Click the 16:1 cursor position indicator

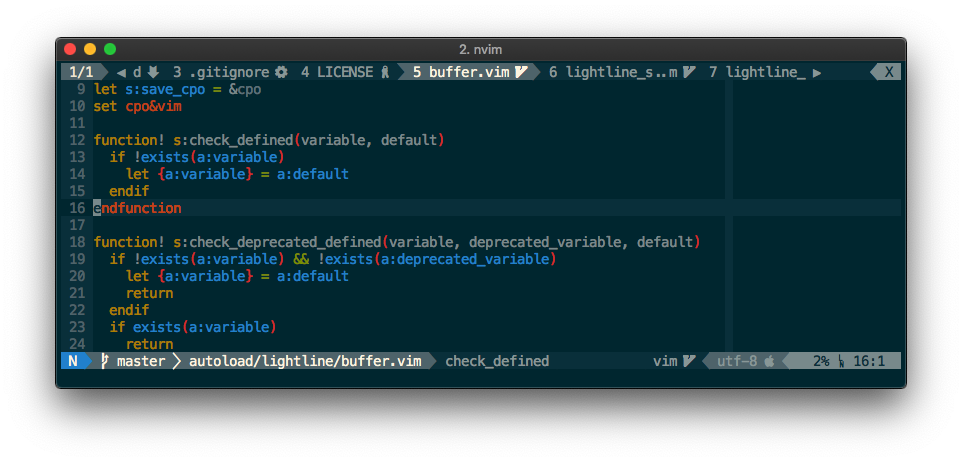tap(869, 361)
